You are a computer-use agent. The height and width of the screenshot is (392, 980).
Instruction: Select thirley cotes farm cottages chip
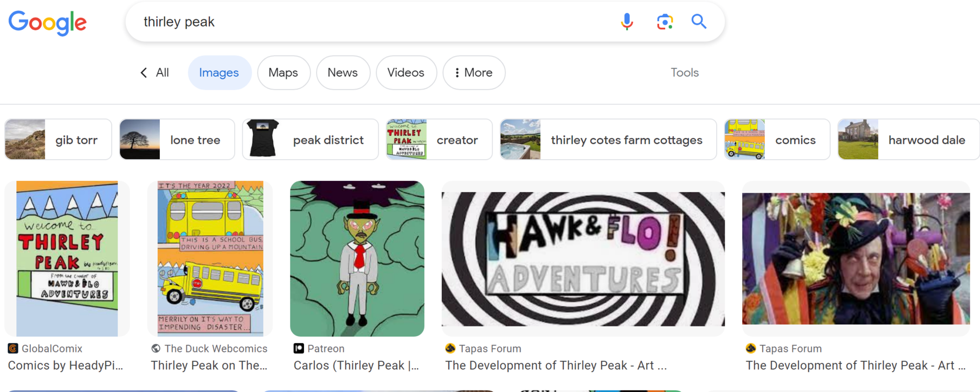[x=608, y=140]
